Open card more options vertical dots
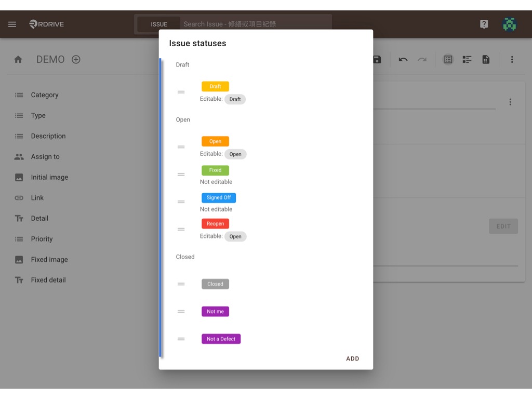The height and width of the screenshot is (399, 532). coord(510,102)
